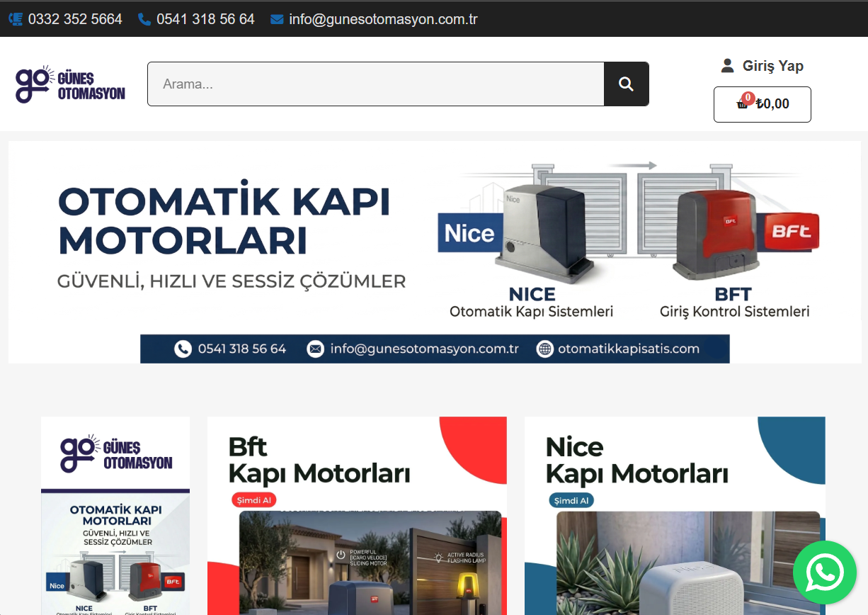Click the blue Nice brand logo in the banner
Image resolution: width=868 pixels, height=615 pixels.
470,233
